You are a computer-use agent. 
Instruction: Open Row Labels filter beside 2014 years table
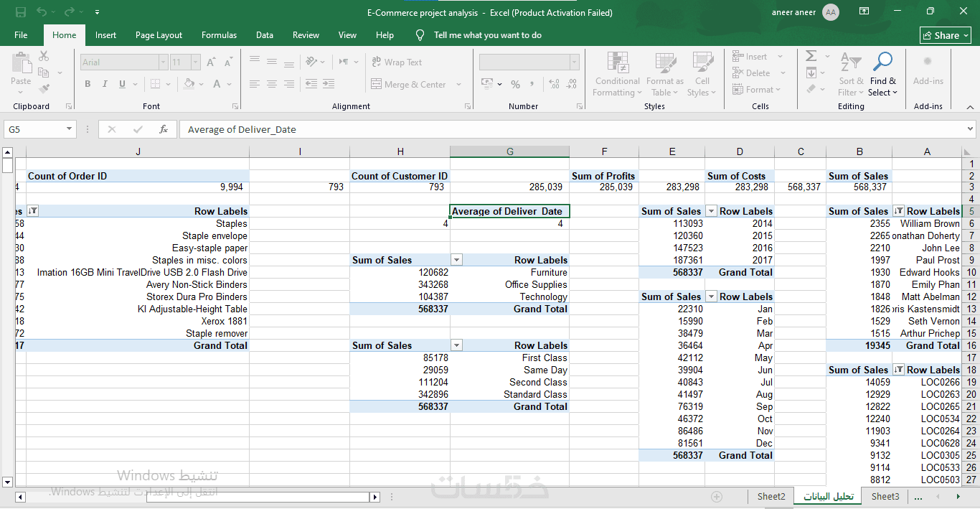coord(711,211)
